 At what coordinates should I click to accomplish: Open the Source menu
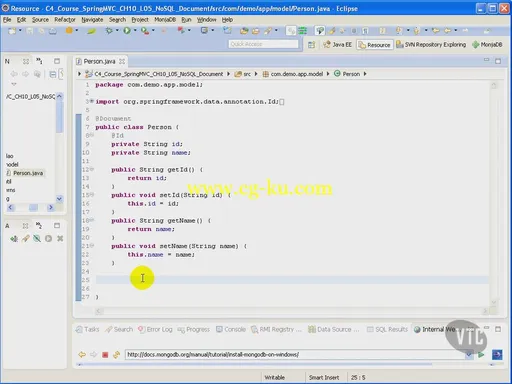click(40, 20)
